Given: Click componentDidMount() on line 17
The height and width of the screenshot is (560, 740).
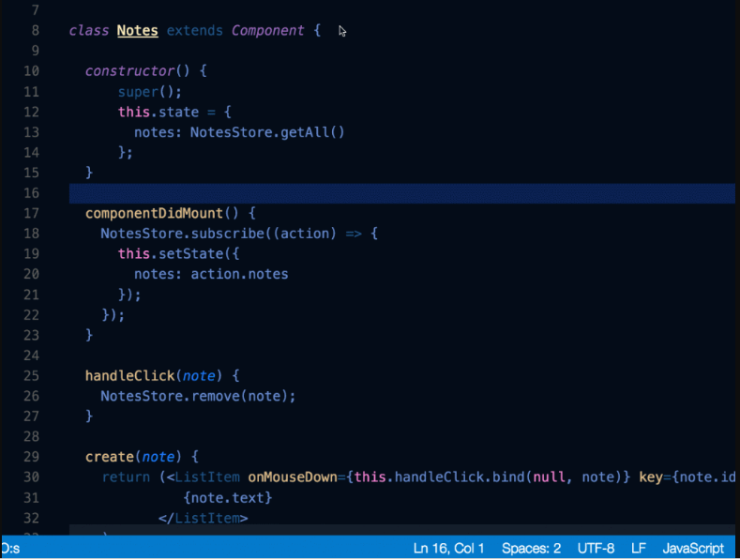Looking at the screenshot, I should (x=162, y=214).
